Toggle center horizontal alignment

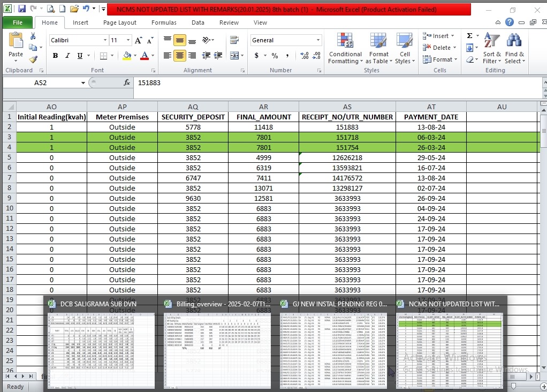(x=180, y=56)
